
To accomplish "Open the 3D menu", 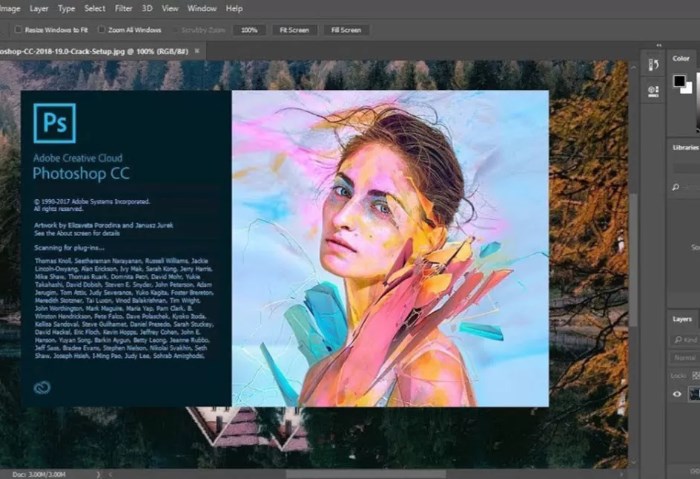I will 147,8.
